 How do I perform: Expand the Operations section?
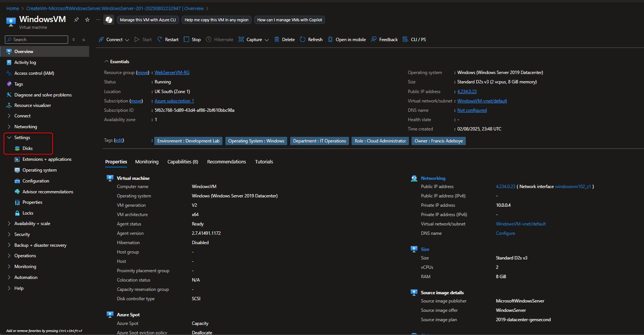(x=25, y=256)
